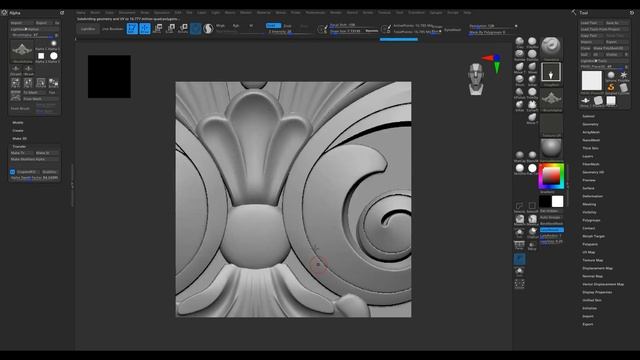Open the material sphere picker
This screenshot has height=360, width=640.
coord(551,149)
